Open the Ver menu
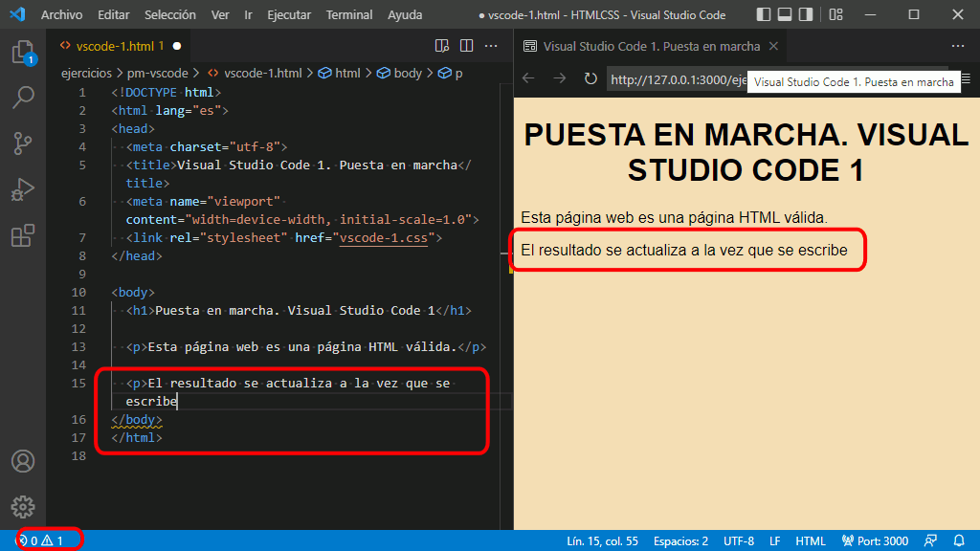This screenshot has width=980, height=551. (220, 14)
